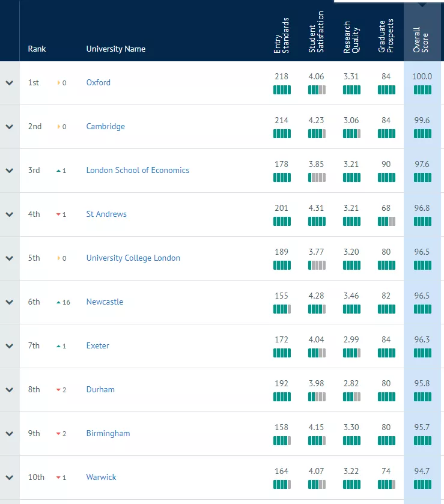Click Cambridge's no-change rank indicator
Image resolution: width=444 pixels, height=504 pixels.
click(62, 127)
